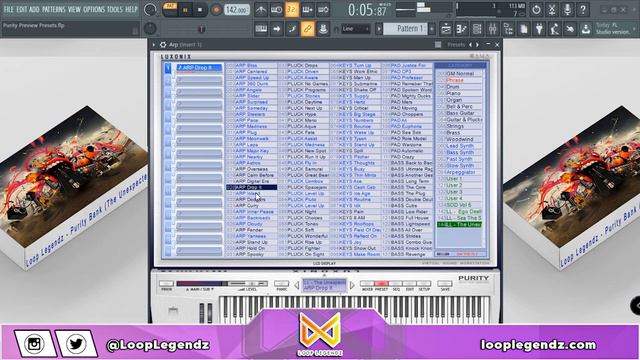Click the audio editor scissors icon
Image resolution: width=640 pixels, height=360 pixels.
(552, 10)
